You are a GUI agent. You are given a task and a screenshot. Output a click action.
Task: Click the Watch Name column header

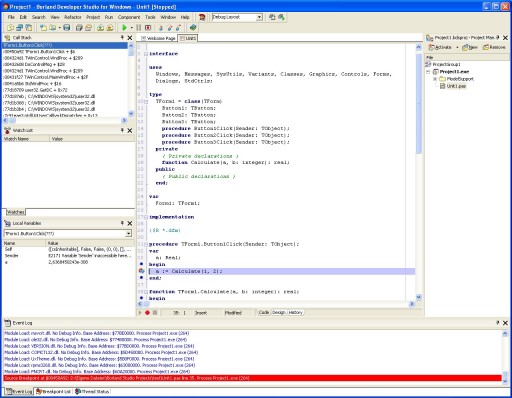tap(26, 139)
